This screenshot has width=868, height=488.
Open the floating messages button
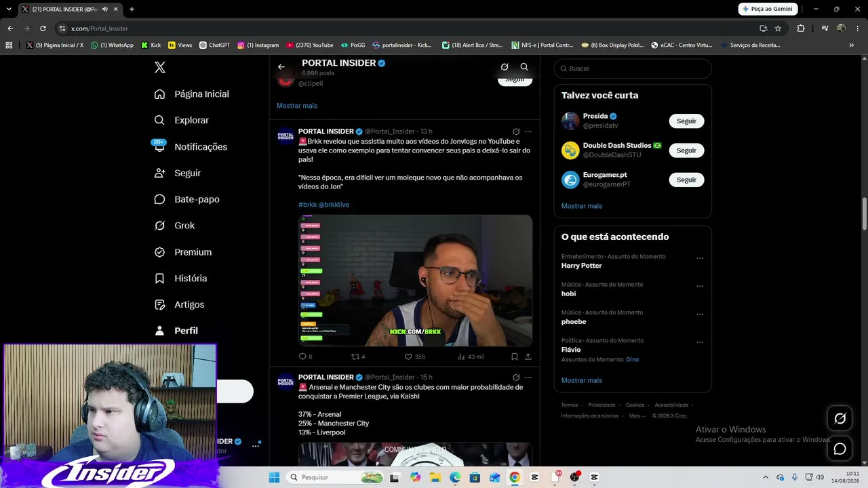click(x=840, y=449)
